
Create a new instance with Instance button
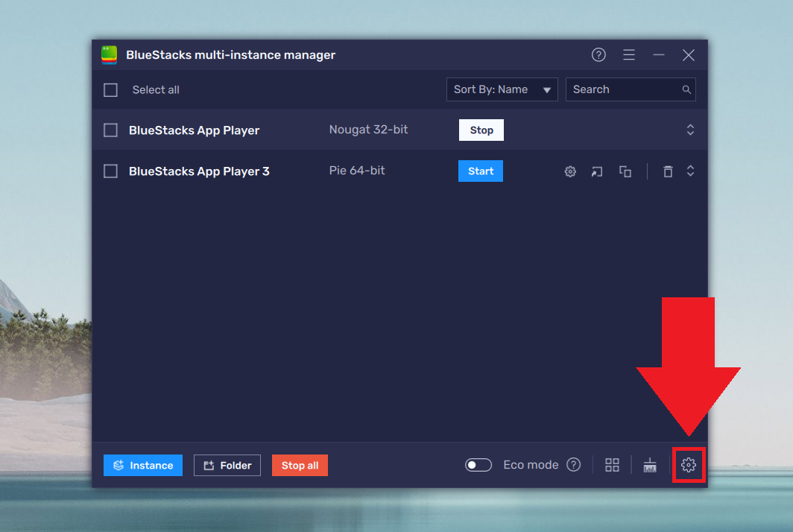[x=142, y=465]
